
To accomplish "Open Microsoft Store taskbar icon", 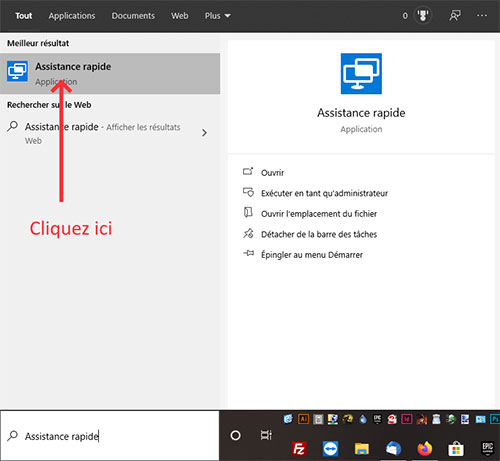I will [456, 449].
